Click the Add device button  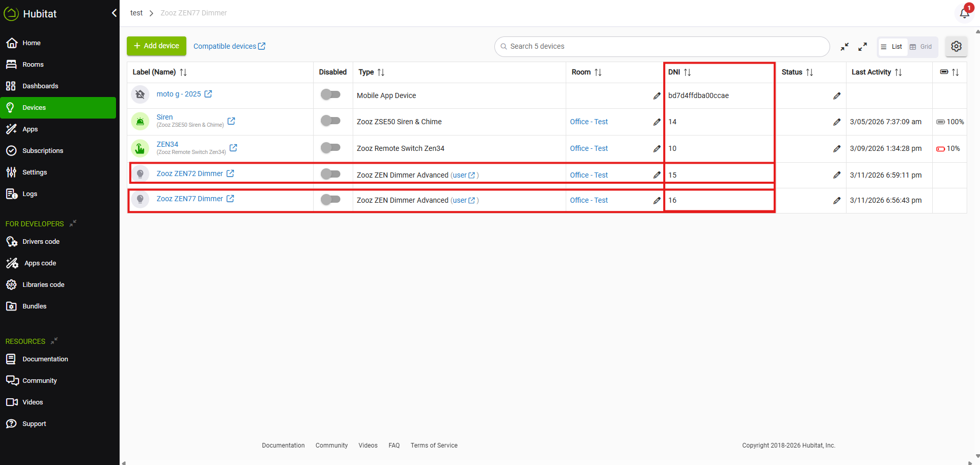pos(157,46)
